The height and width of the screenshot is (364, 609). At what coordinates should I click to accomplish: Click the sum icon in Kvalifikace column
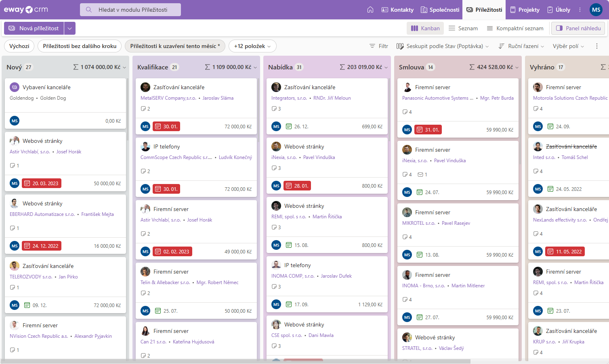click(207, 67)
